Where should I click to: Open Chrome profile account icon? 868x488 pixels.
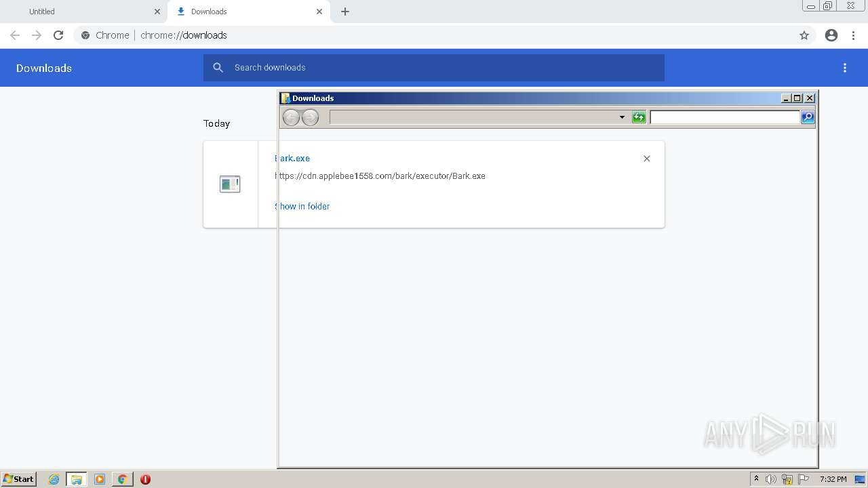[831, 35]
